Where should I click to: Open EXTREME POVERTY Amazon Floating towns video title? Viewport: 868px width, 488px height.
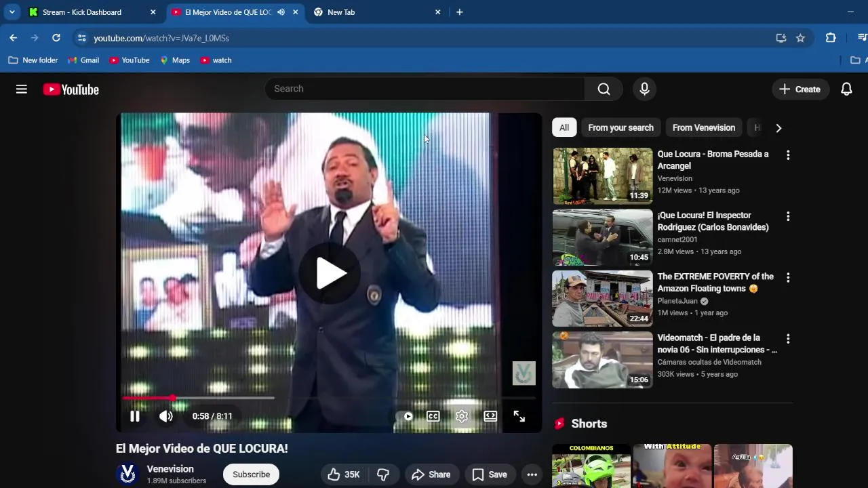pos(715,283)
